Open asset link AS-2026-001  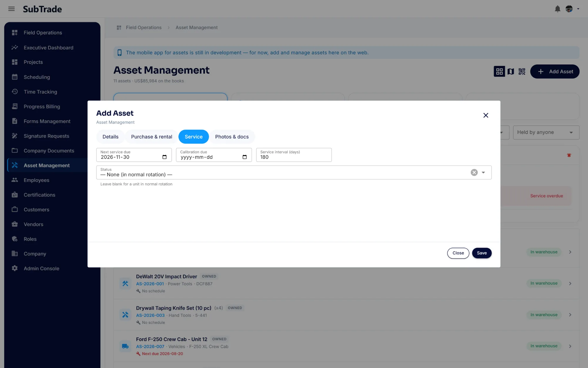[150, 284]
